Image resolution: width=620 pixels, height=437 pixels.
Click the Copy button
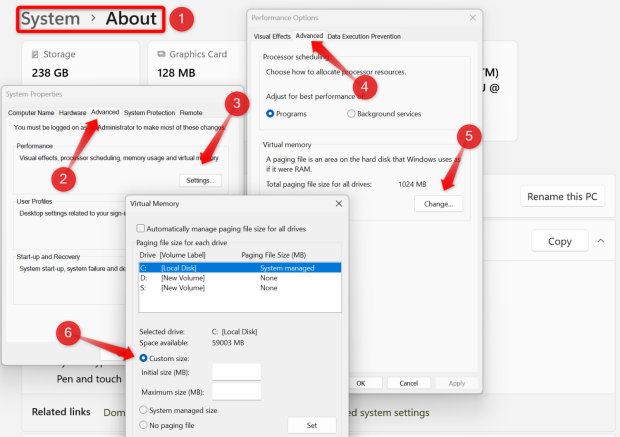[560, 241]
